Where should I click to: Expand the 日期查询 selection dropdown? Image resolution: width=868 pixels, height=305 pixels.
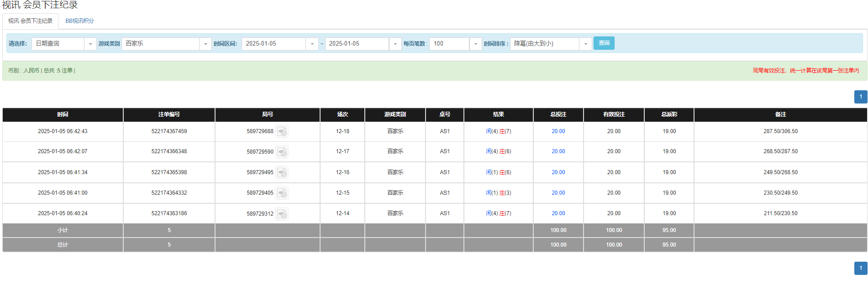click(90, 44)
